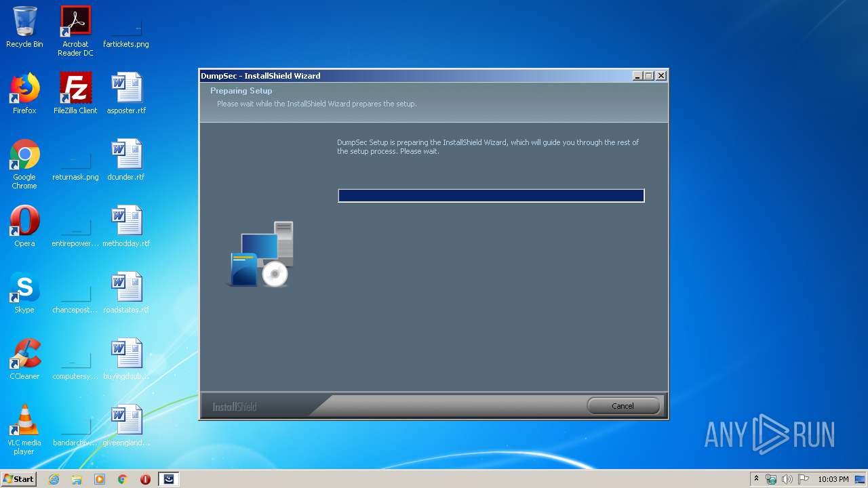
Task: Select the buyingdoub document icon
Action: 126,360
